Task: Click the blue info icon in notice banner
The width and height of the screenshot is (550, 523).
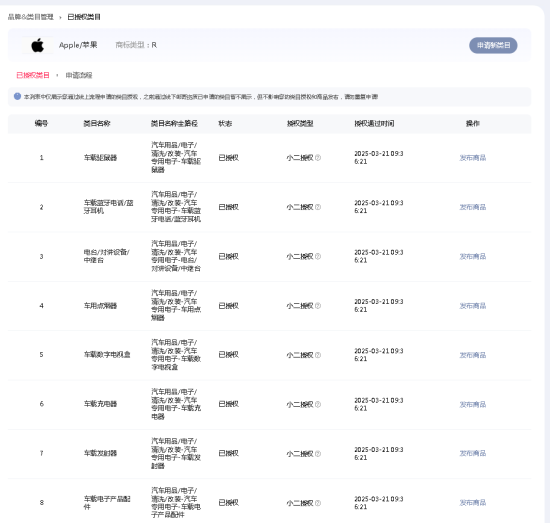Action: coord(17,96)
